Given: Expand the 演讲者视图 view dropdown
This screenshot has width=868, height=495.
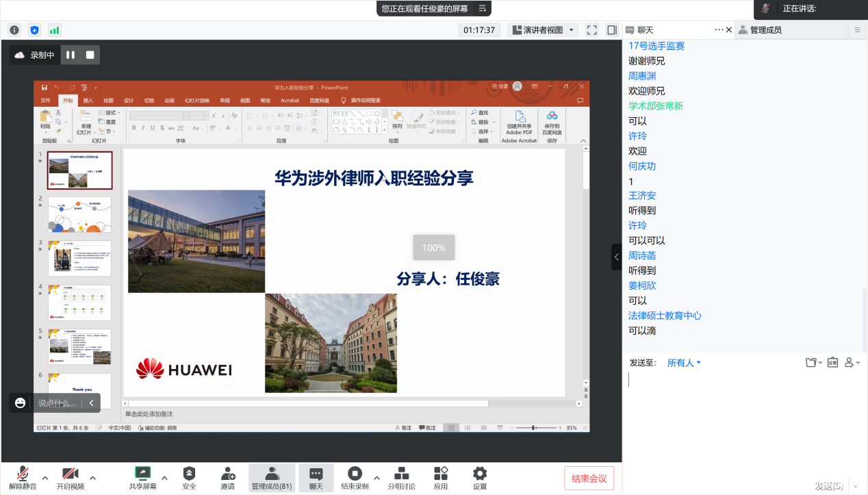Looking at the screenshot, I should [x=543, y=30].
